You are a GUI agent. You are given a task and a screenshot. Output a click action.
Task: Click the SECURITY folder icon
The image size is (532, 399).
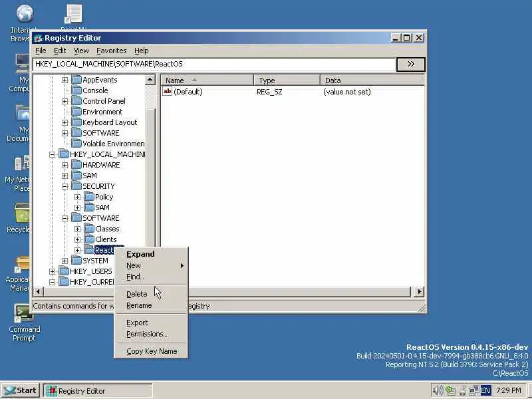pos(76,186)
